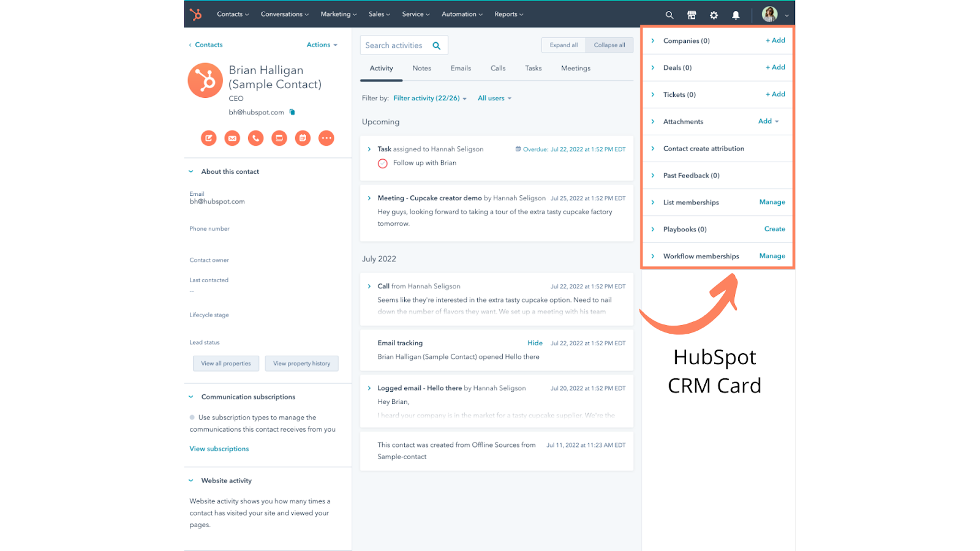Hide the Email tracking activity
Screen dimensions: 980x551
tap(534, 343)
